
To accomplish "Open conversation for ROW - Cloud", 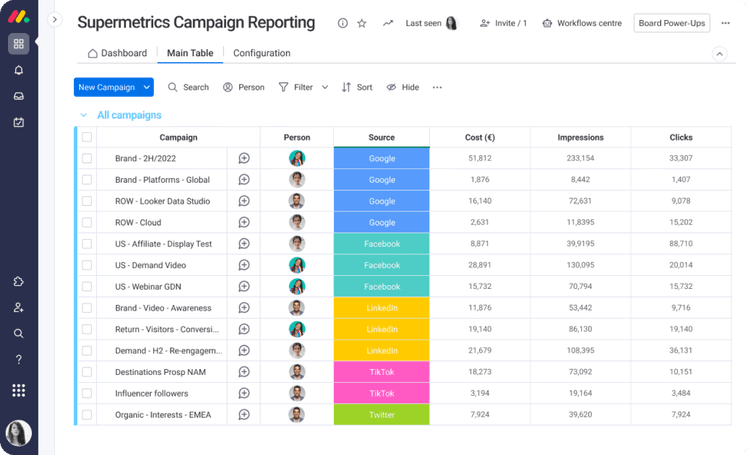I will (x=244, y=222).
